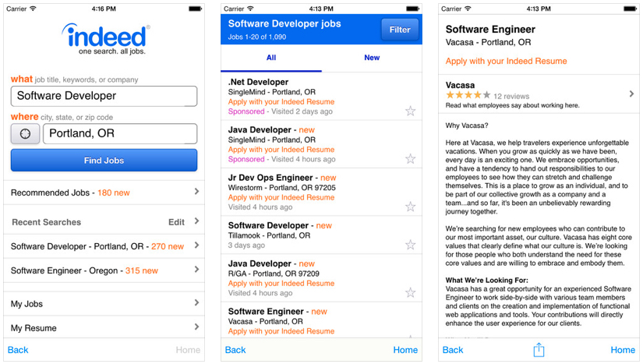Focus the where field with Portland, OR
This screenshot has height=364, width=643.
point(120,133)
